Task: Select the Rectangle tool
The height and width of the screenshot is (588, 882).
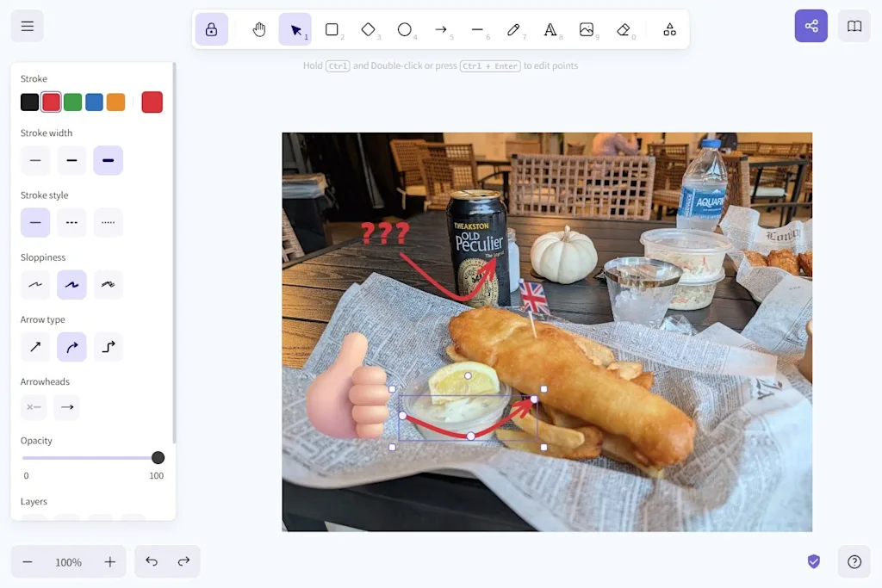Action: click(x=333, y=28)
